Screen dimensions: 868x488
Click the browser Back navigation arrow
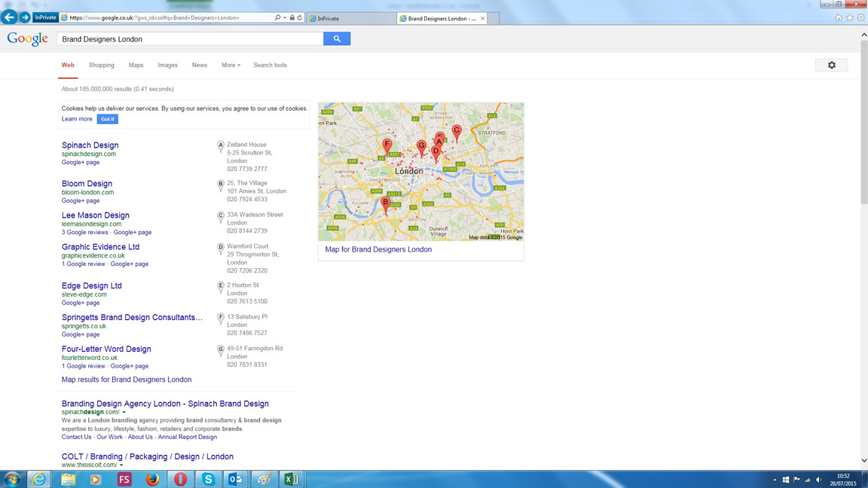(8, 17)
